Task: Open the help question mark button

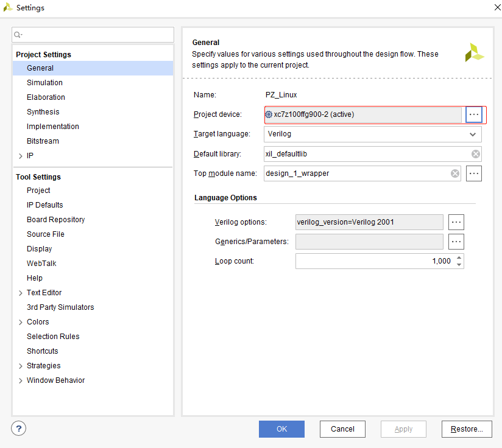Action: 18,429
